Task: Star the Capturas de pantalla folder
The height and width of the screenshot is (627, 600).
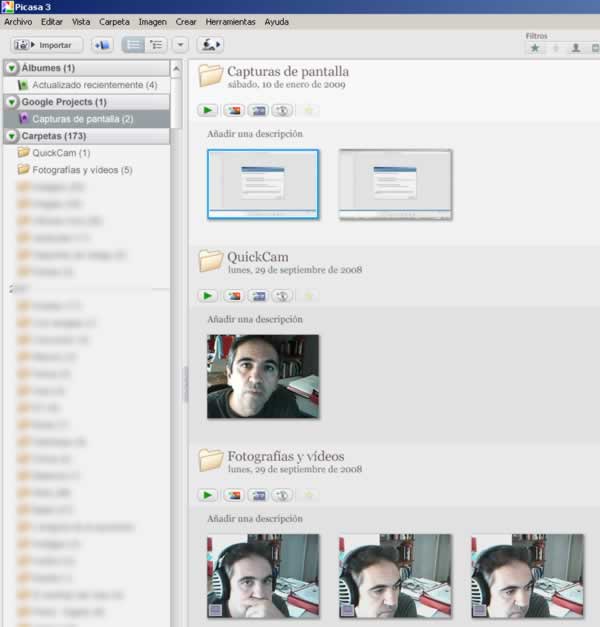Action: (308, 110)
